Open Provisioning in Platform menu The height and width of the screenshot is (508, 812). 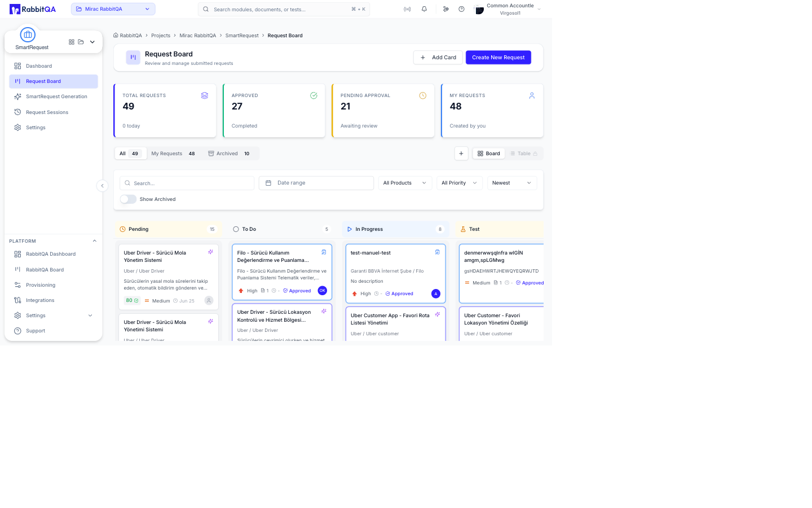54,285
